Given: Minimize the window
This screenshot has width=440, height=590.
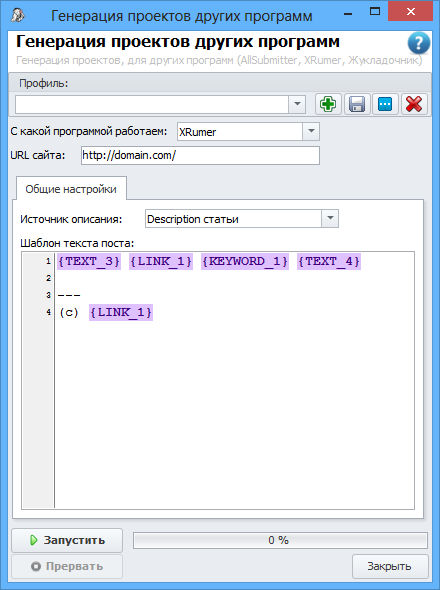Looking at the screenshot, I should (x=348, y=14).
